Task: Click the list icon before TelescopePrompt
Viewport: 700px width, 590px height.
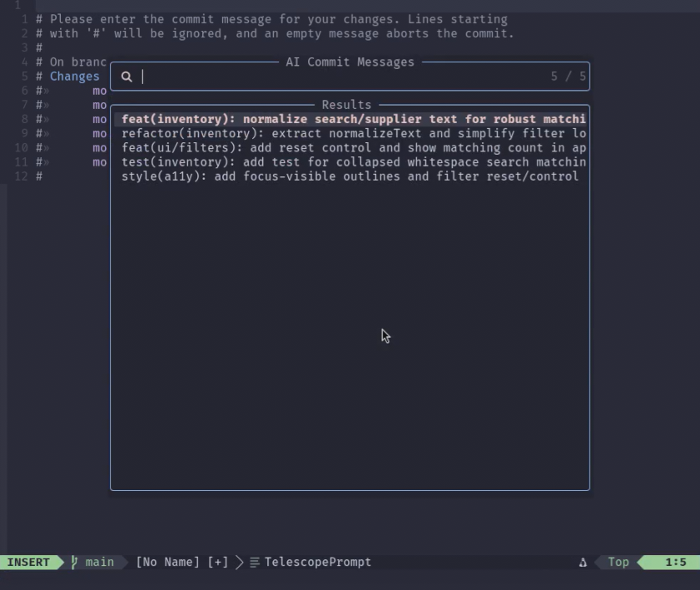Action: coord(255,563)
